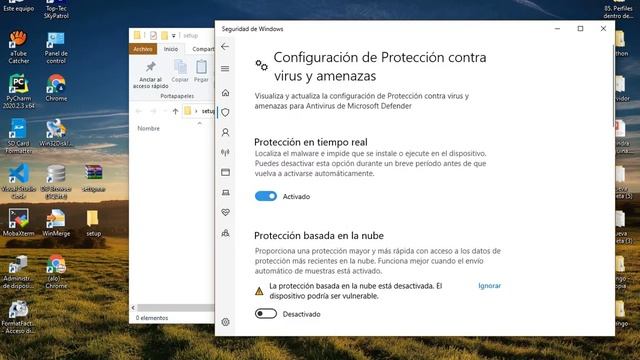Open the Home icon in Security sidebar
The height and width of the screenshot is (360, 640).
click(x=225, y=93)
